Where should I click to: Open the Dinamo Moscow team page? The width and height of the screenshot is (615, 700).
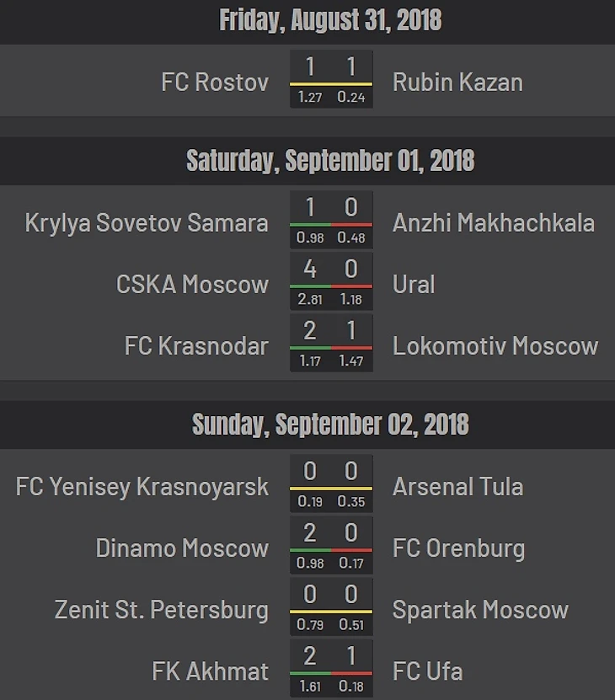click(182, 548)
